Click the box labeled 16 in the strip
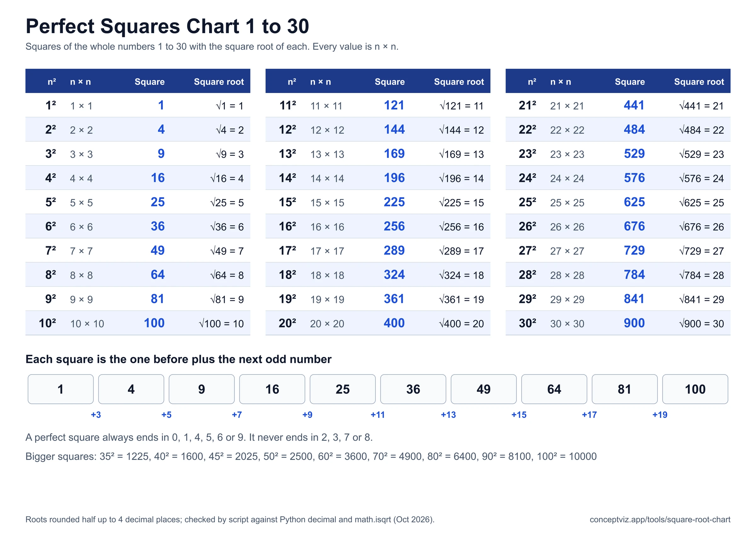Screen dimensions: 756x535 click(x=272, y=389)
